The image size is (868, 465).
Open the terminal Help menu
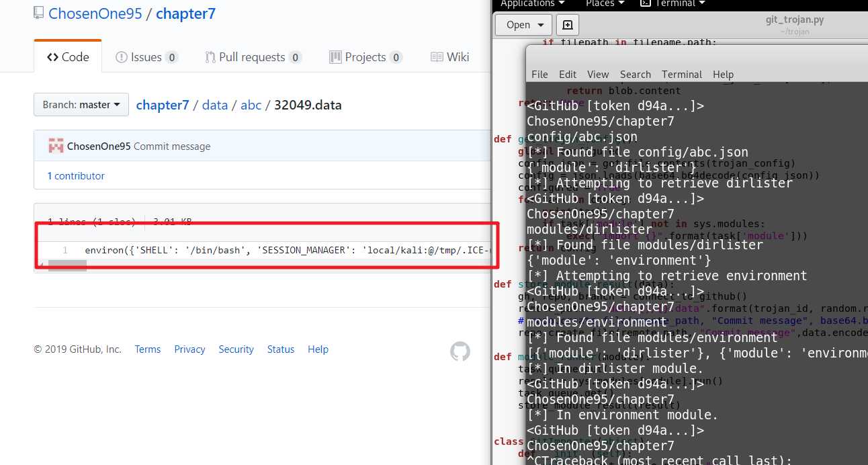[x=723, y=74]
